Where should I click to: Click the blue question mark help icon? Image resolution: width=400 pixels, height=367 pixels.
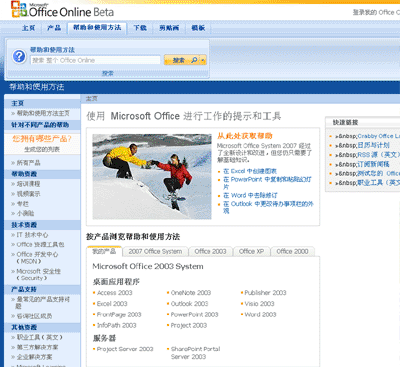19,56
